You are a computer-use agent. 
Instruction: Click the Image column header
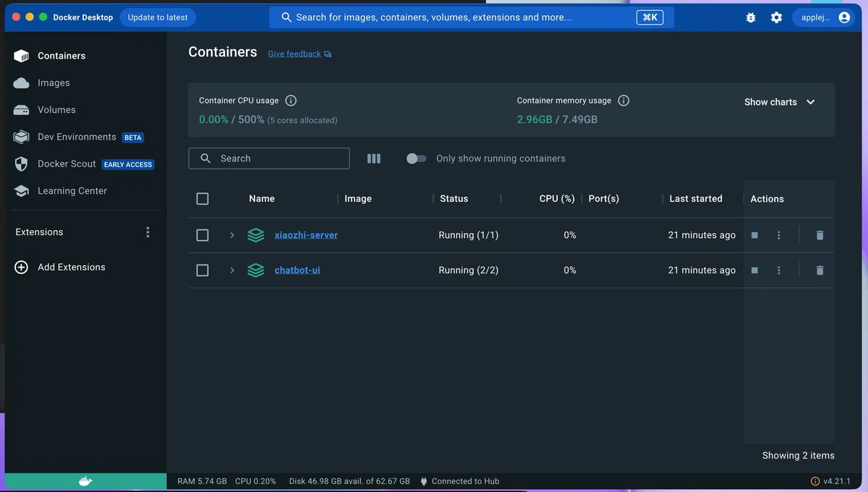[358, 198]
